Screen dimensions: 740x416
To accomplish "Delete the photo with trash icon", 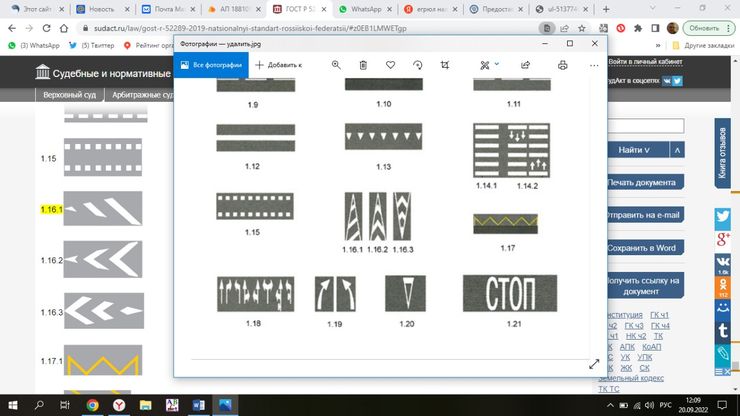I will [363, 65].
